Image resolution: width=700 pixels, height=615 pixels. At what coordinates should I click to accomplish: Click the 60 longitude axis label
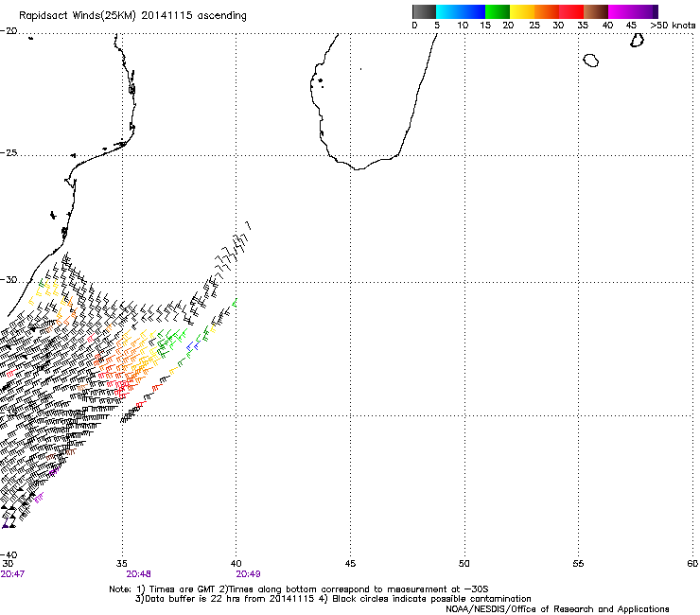pos(692,564)
